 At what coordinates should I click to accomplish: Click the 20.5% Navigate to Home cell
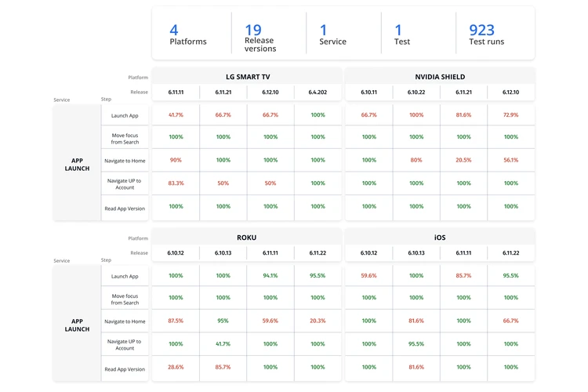coord(463,160)
